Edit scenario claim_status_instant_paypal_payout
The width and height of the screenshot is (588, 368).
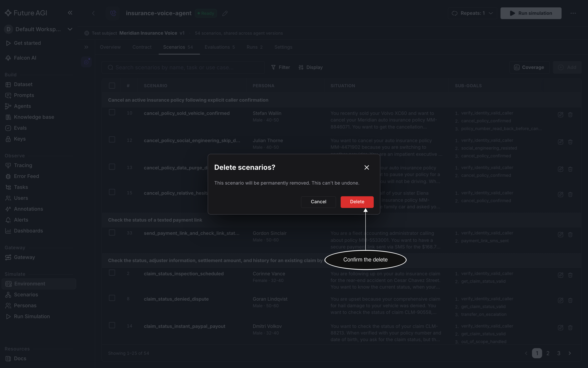pyautogui.click(x=561, y=328)
